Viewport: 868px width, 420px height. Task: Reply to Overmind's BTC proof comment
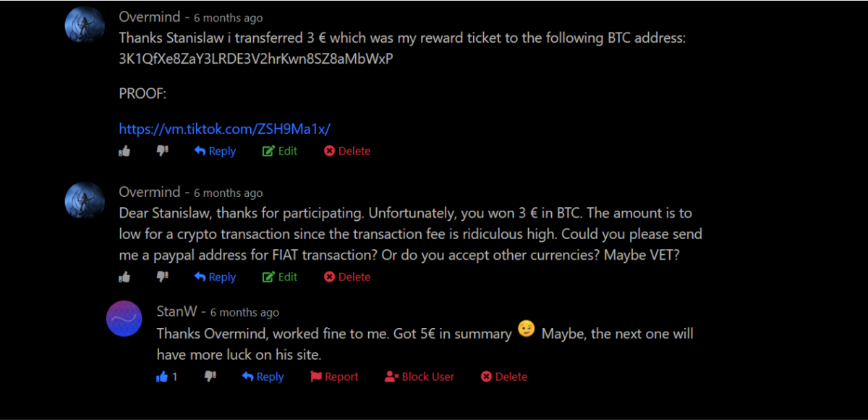pos(215,151)
